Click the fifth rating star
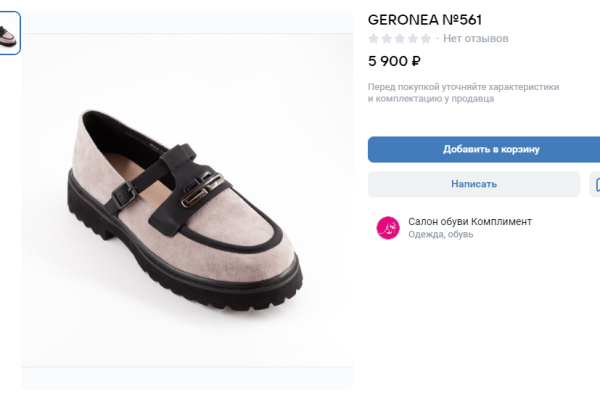600x400 pixels. point(426,39)
